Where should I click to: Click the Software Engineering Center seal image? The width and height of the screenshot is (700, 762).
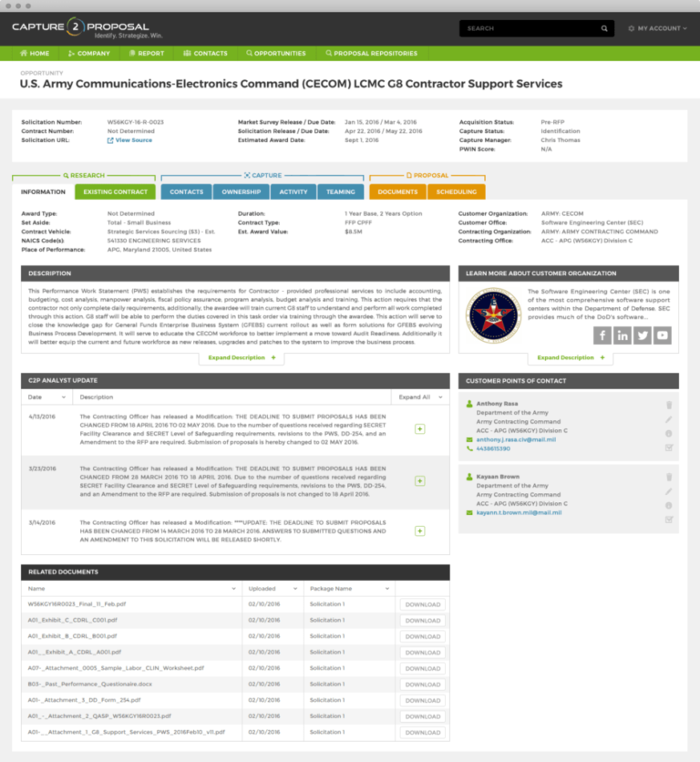click(x=493, y=316)
